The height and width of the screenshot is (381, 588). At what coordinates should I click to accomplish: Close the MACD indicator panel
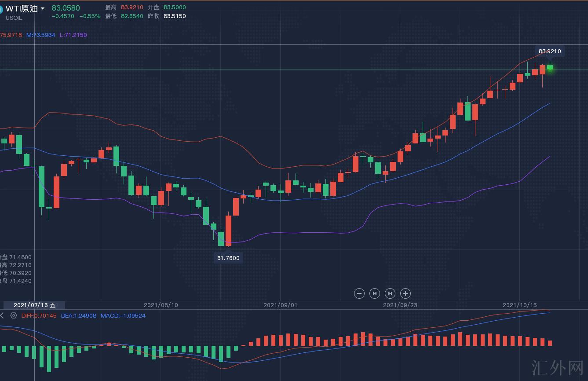click(x=2, y=315)
